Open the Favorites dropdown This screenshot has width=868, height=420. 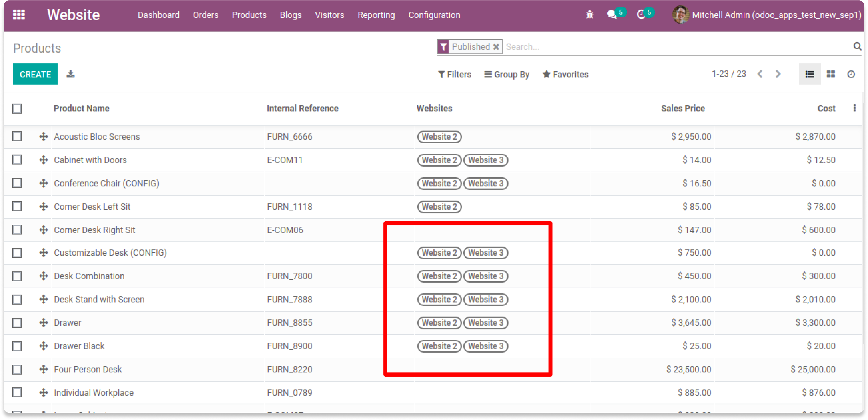point(565,74)
